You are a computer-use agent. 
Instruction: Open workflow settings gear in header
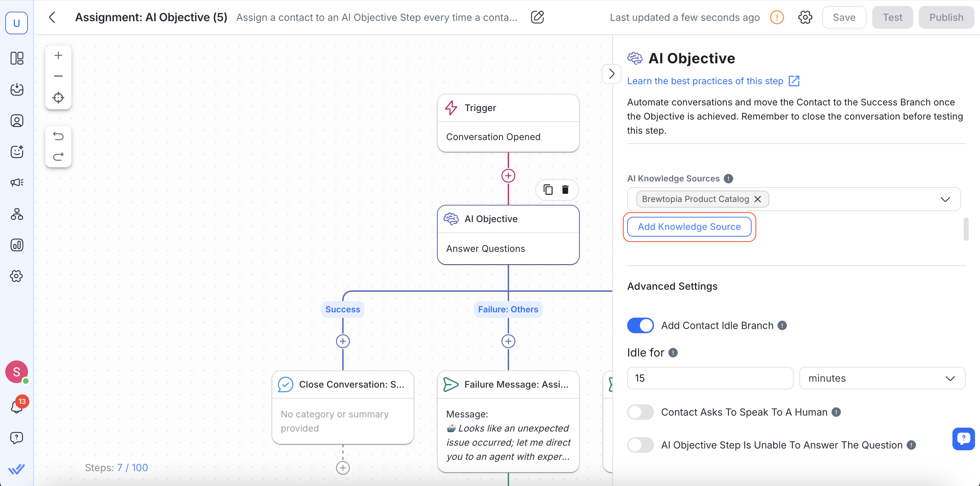(805, 17)
